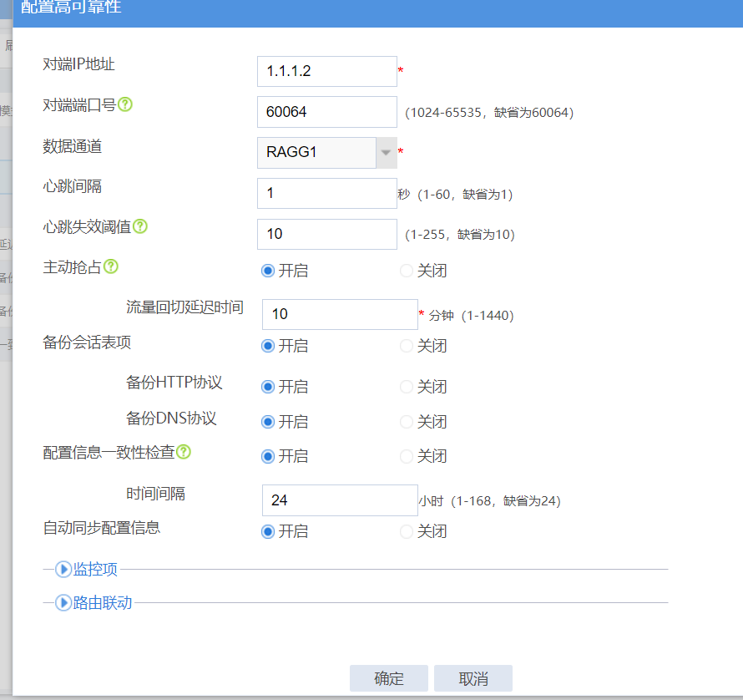Click the 配置高可靠性 dialog title
The image size is (743, 700).
point(71,7)
